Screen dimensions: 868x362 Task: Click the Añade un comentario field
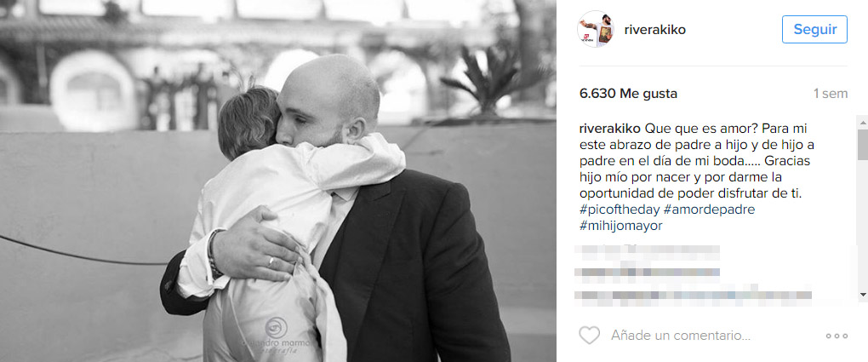click(x=681, y=336)
